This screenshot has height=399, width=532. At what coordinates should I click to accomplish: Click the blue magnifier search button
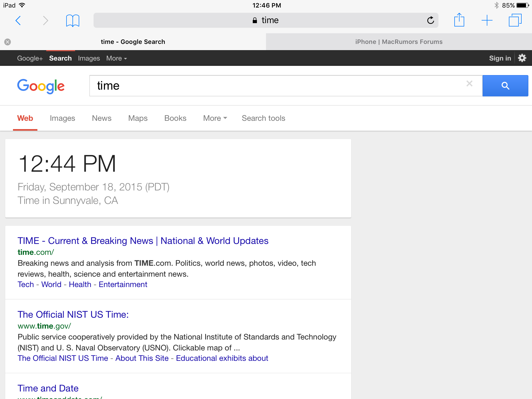coord(505,86)
